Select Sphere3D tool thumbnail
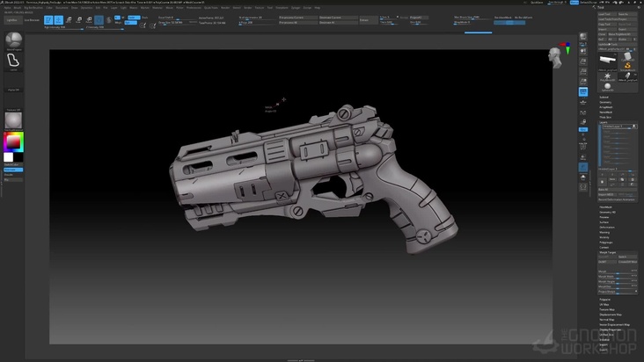The height and width of the screenshot is (362, 644). 607,87
